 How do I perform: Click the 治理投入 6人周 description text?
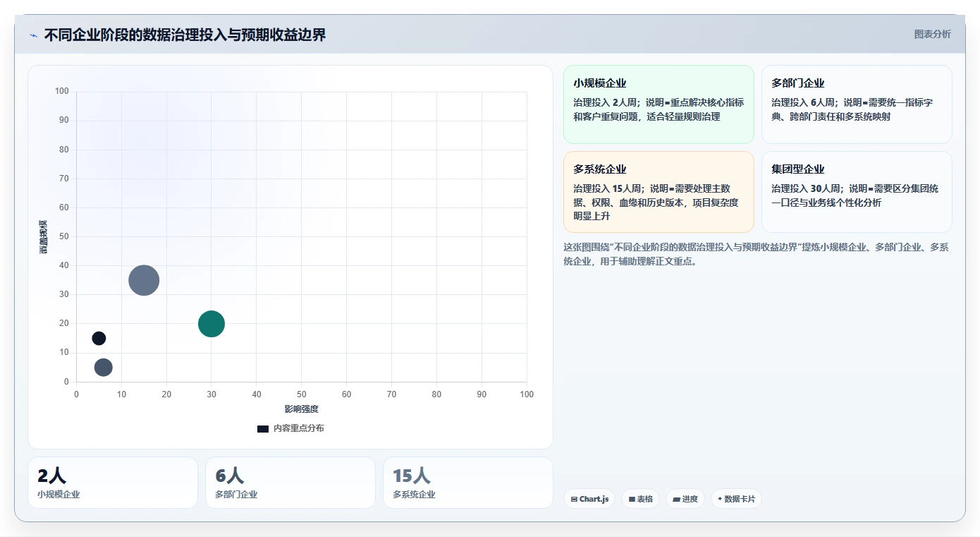(x=852, y=109)
